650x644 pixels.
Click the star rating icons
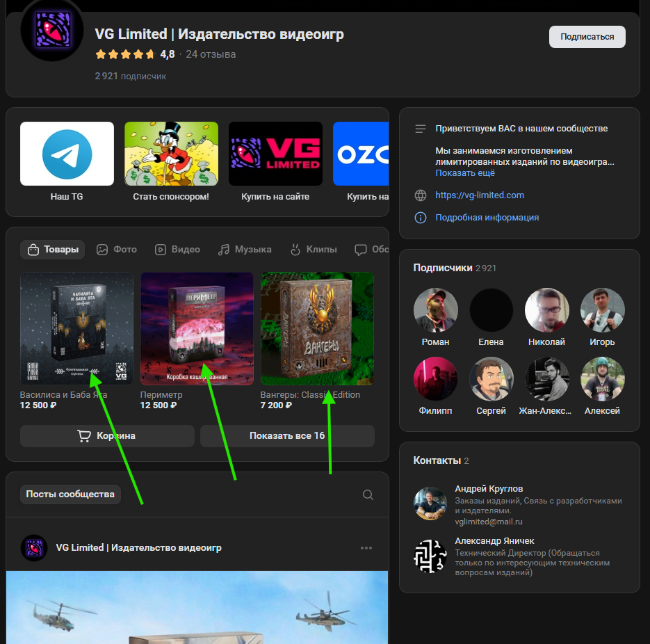124,54
